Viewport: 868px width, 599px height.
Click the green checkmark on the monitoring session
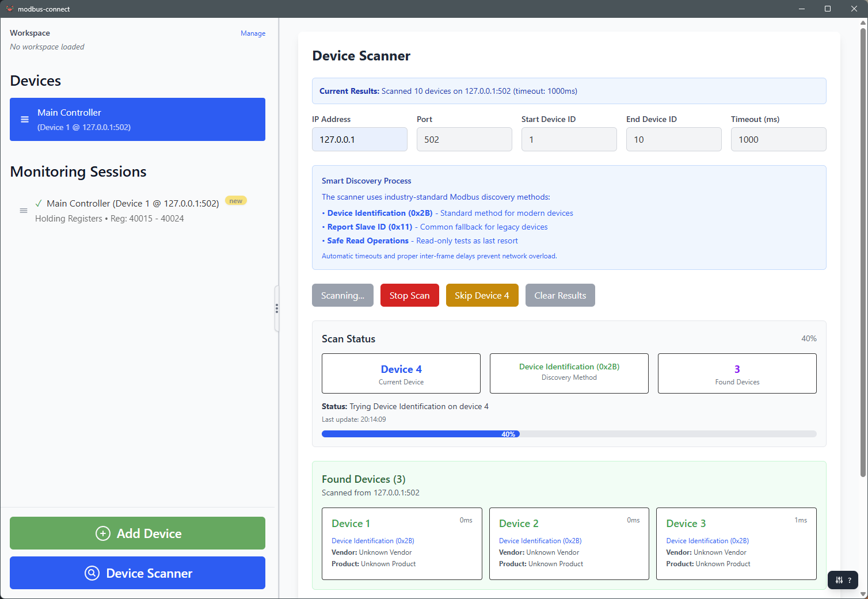point(38,203)
